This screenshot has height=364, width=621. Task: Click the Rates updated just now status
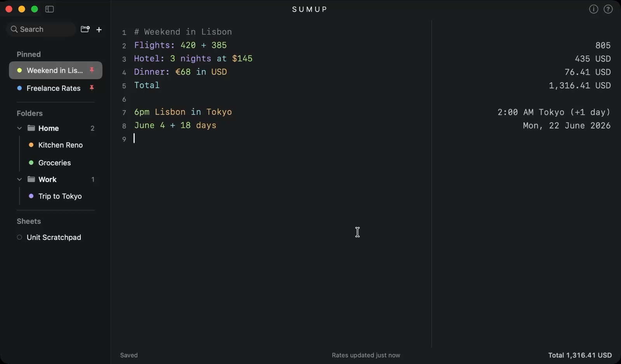[x=366, y=355]
